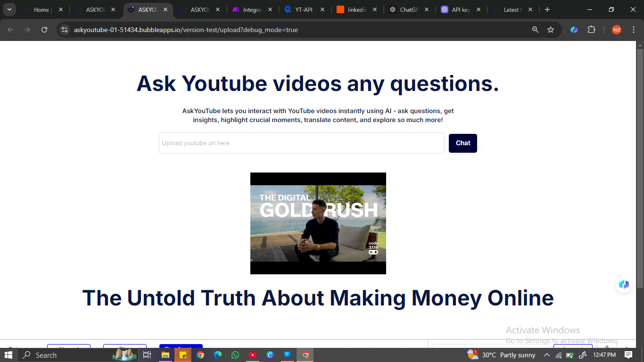Image resolution: width=644 pixels, height=362 pixels.
Task: Click the Chat button
Action: 463,143
